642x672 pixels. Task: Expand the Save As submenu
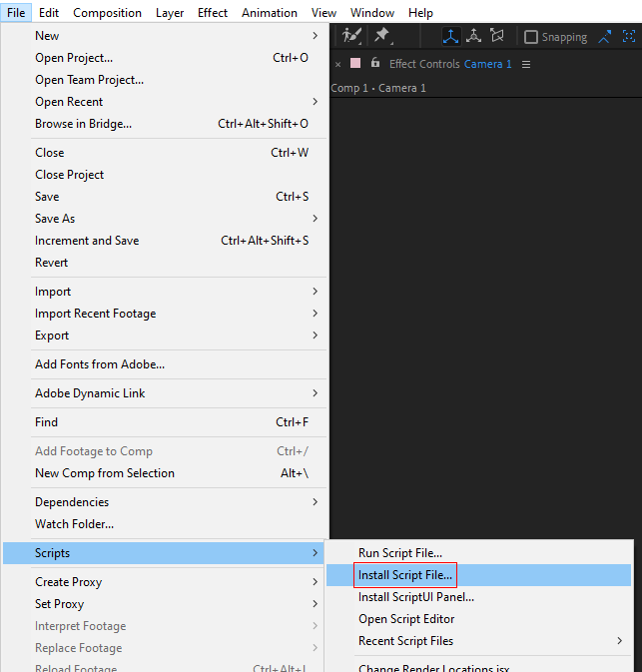point(165,218)
